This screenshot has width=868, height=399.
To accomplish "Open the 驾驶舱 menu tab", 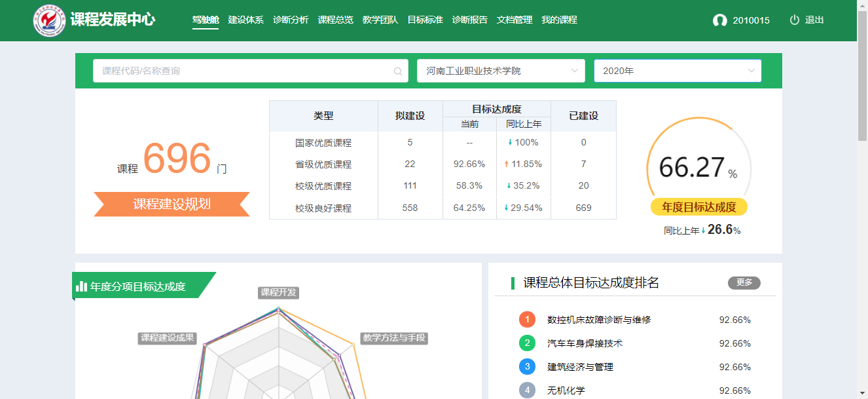I will point(206,20).
